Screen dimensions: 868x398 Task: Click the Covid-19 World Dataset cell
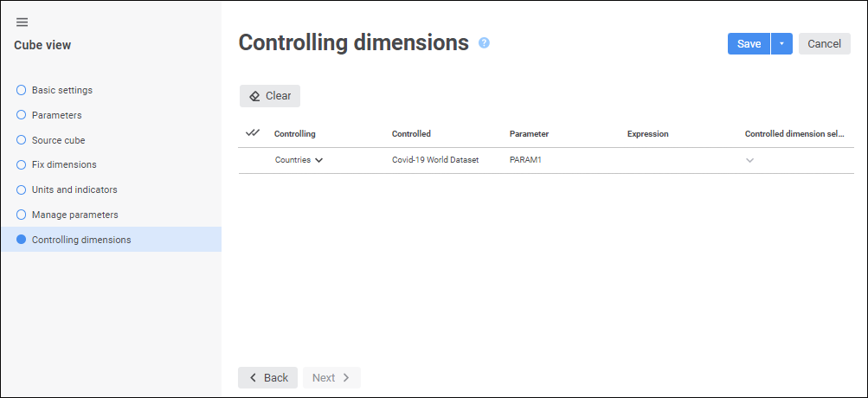pos(435,160)
